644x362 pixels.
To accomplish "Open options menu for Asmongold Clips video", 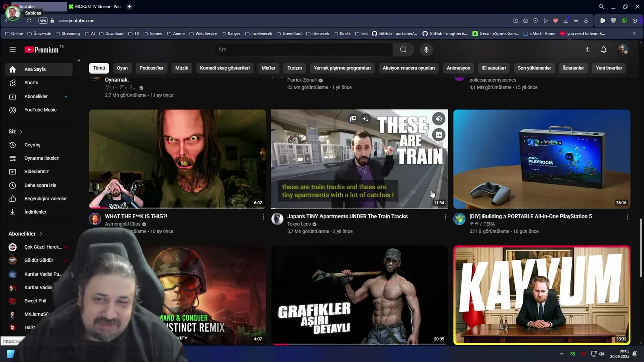I will (263, 217).
